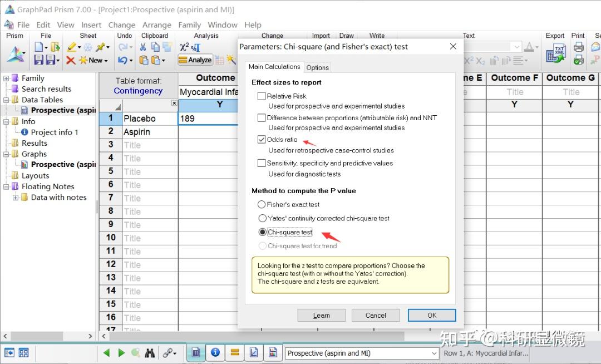Open the File menu

[x=23, y=25]
